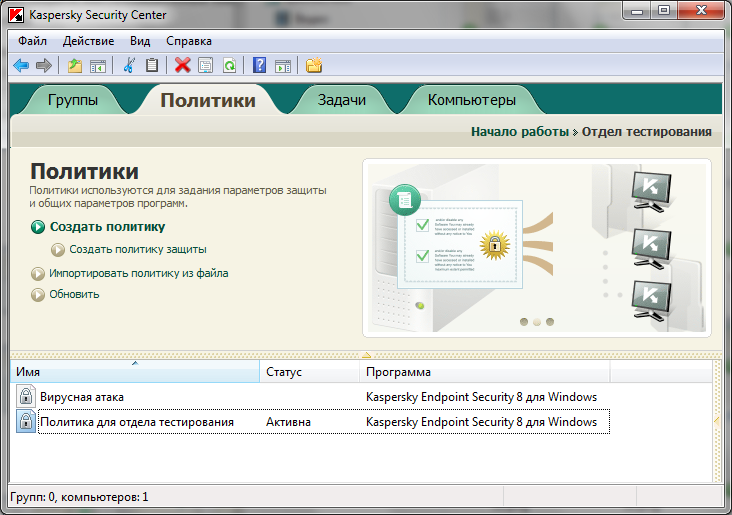Click the gray Forward arrow in the toolbar
The width and height of the screenshot is (732, 515).
pyautogui.click(x=43, y=66)
